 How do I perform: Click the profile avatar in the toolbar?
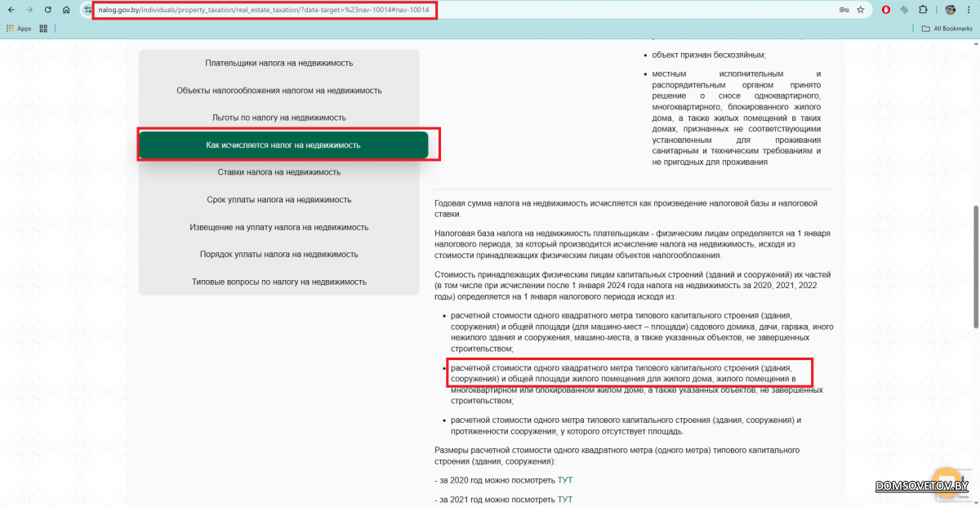[951, 10]
